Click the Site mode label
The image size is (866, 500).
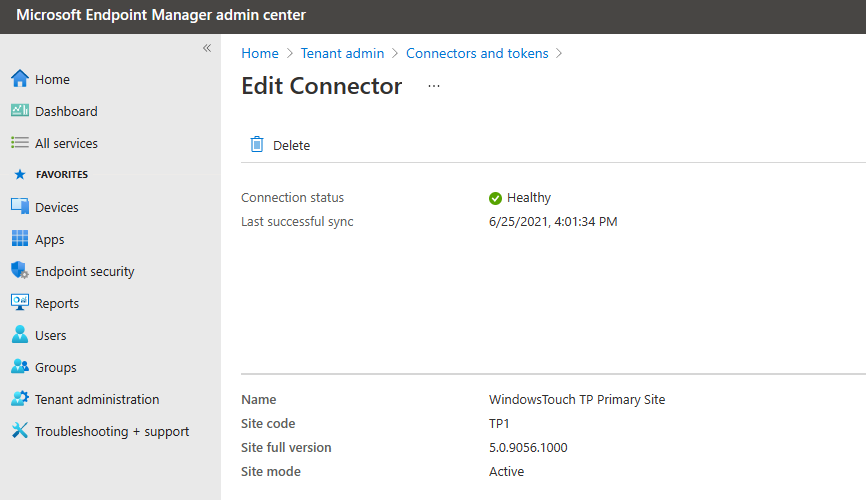[x=271, y=471]
